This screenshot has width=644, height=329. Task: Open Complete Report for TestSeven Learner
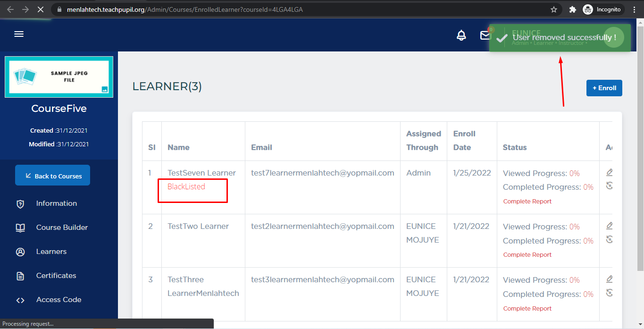click(x=527, y=202)
